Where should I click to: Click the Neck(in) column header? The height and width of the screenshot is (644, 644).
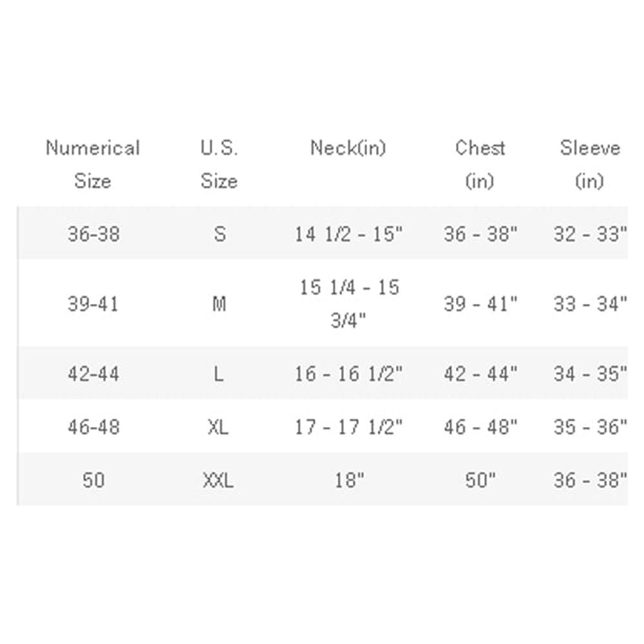(x=348, y=148)
